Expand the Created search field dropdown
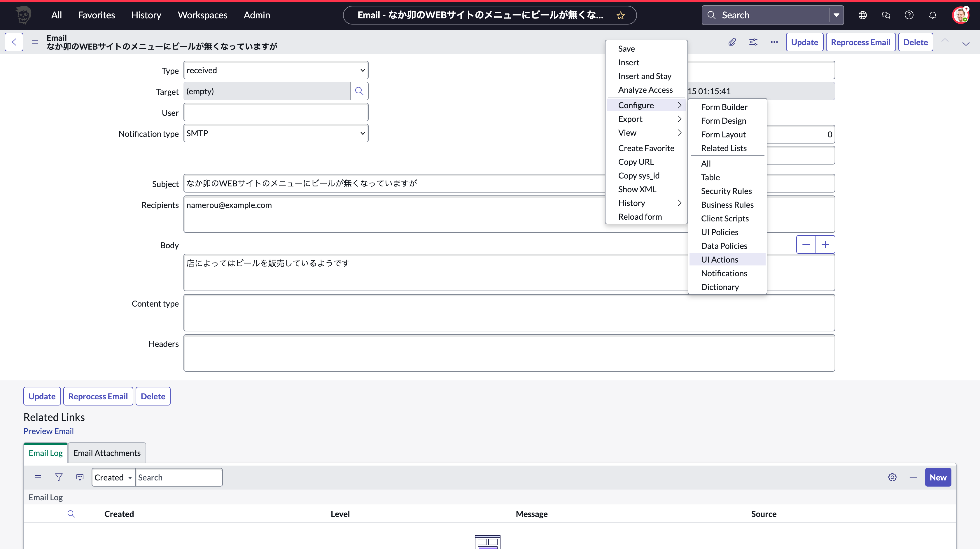This screenshot has height=549, width=980. point(113,478)
